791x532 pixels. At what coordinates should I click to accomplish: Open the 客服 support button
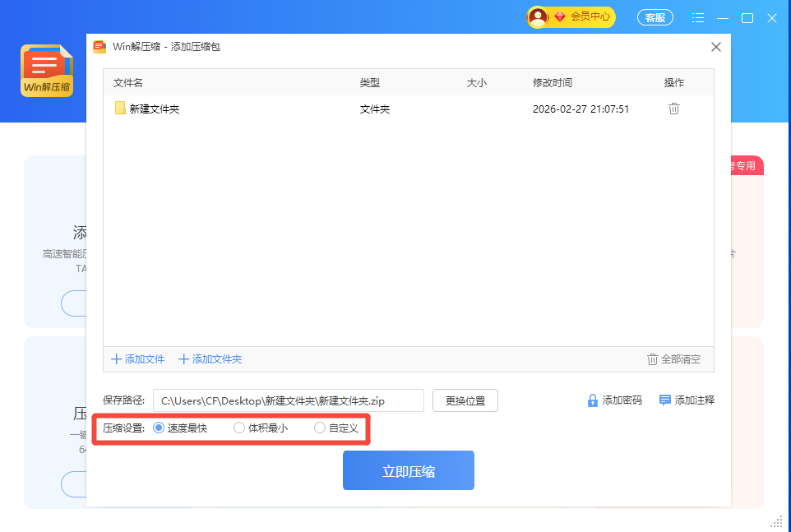(x=655, y=17)
